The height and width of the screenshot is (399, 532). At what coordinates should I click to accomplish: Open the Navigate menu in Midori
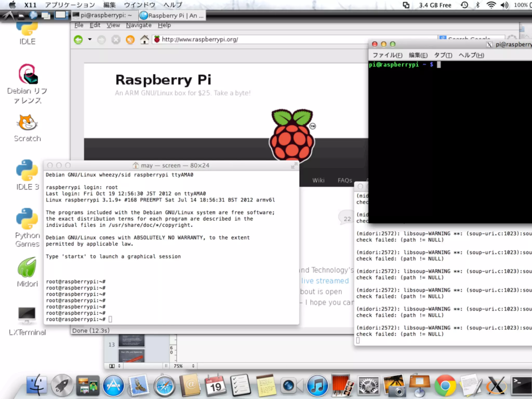pos(139,25)
